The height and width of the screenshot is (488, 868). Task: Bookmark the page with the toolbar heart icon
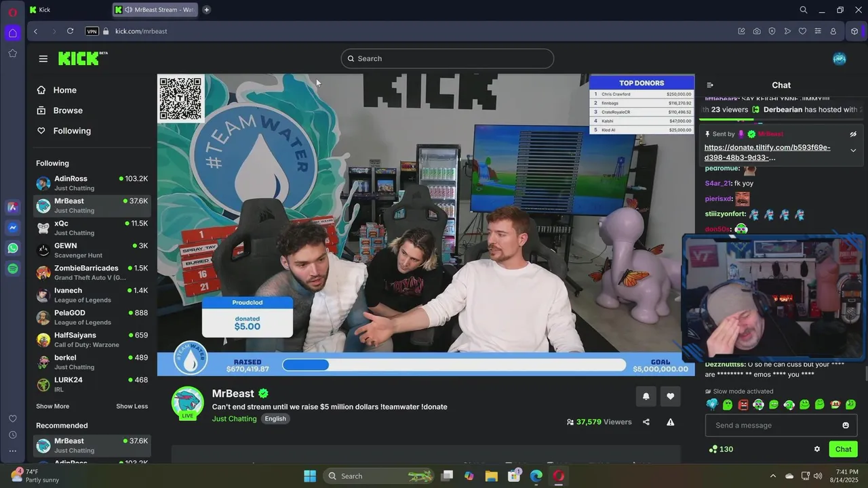802,31
